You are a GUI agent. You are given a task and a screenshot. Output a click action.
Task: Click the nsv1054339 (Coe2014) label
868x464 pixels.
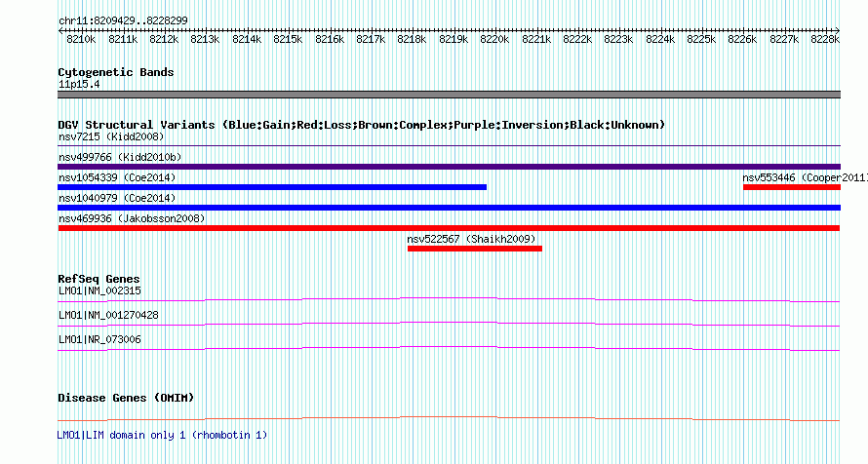pyautogui.click(x=117, y=177)
